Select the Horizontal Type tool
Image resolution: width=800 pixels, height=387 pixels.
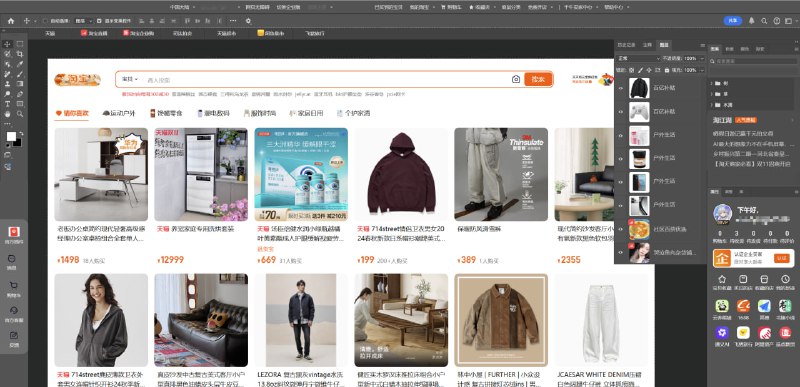click(x=8, y=104)
